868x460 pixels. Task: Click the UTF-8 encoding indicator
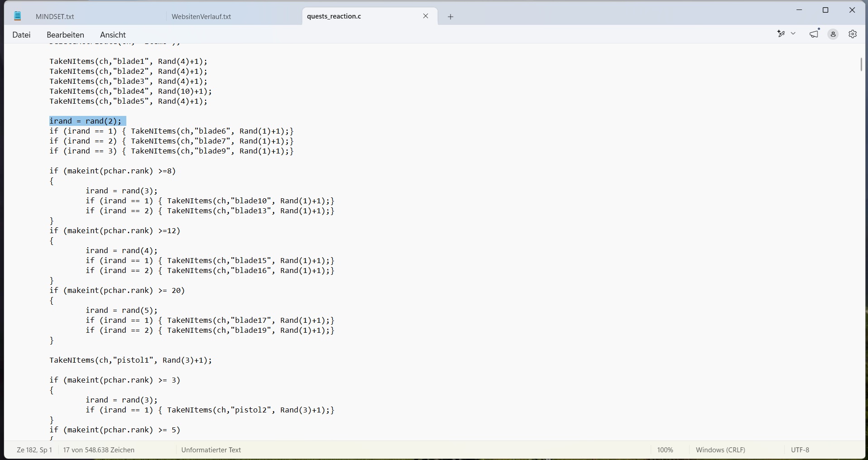click(x=800, y=450)
